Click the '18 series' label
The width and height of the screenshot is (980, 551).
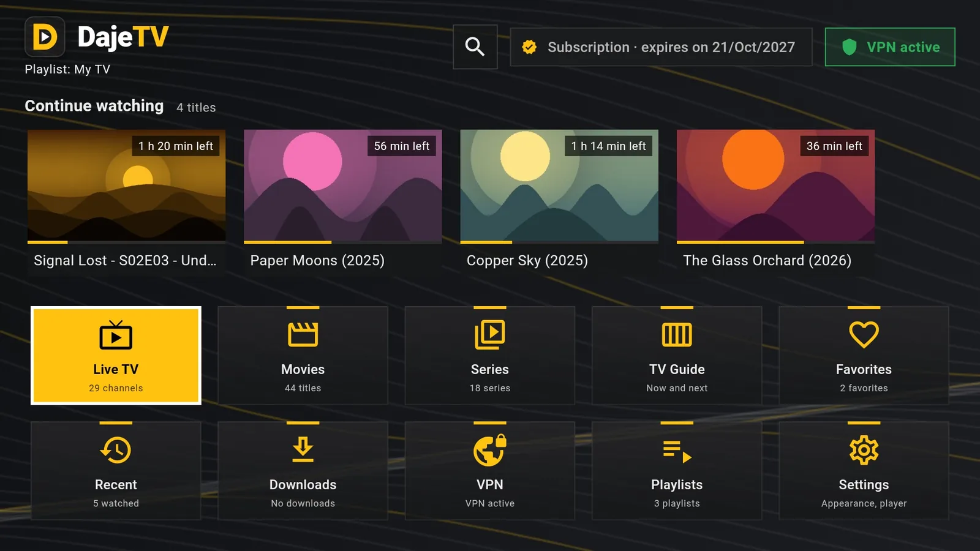click(490, 388)
